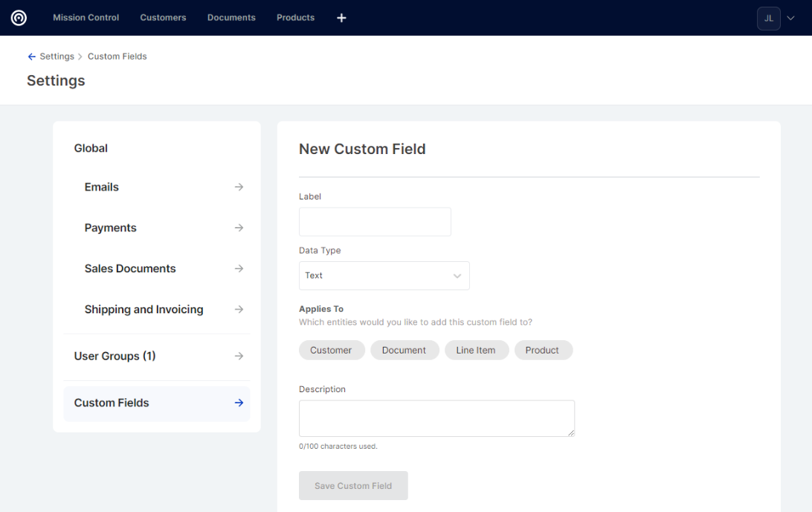This screenshot has height=512, width=812.
Task: Click the app logo icon in header
Action: pos(19,18)
